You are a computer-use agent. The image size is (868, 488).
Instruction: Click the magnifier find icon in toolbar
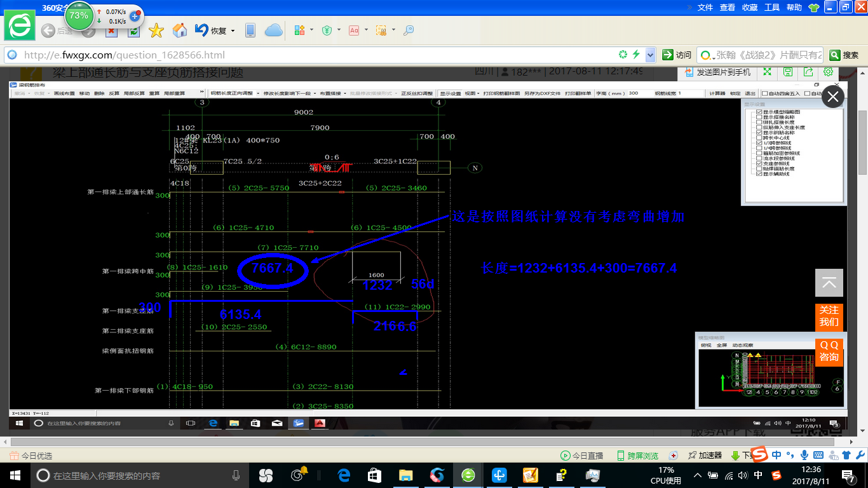(x=409, y=30)
